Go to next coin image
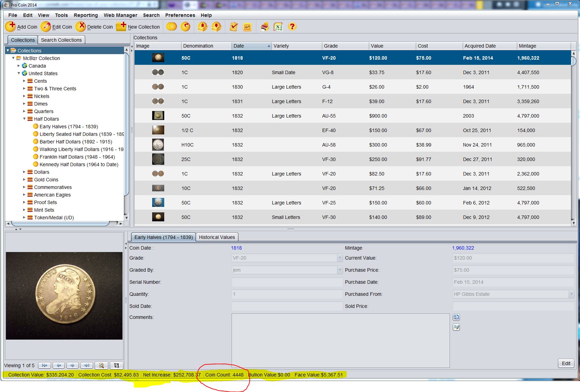The width and height of the screenshot is (580, 392). point(72,365)
